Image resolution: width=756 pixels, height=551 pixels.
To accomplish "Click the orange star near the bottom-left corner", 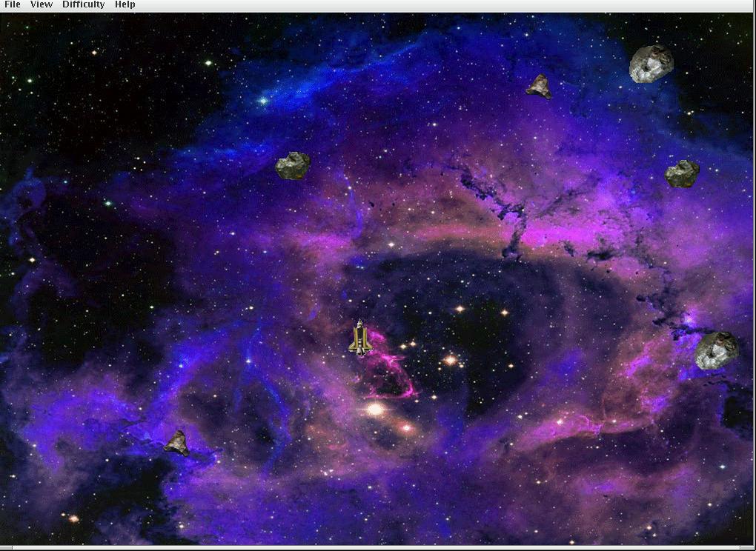I will tap(73, 518).
